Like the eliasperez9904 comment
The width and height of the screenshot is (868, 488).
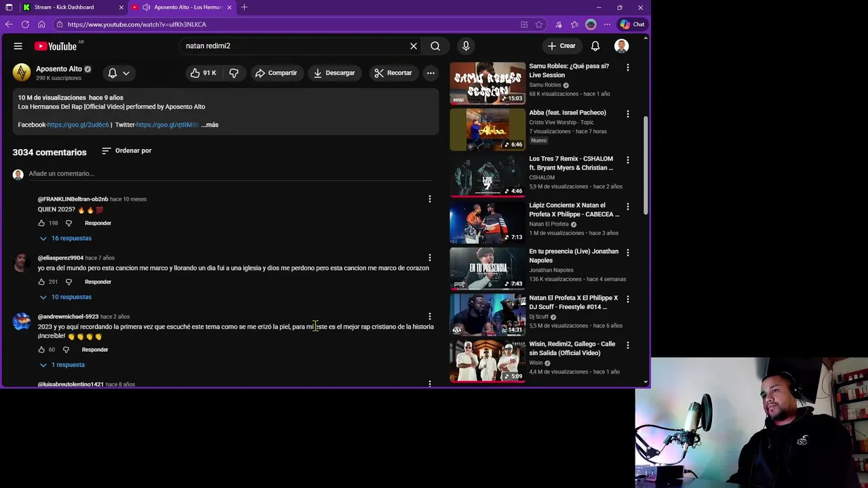coord(41,282)
